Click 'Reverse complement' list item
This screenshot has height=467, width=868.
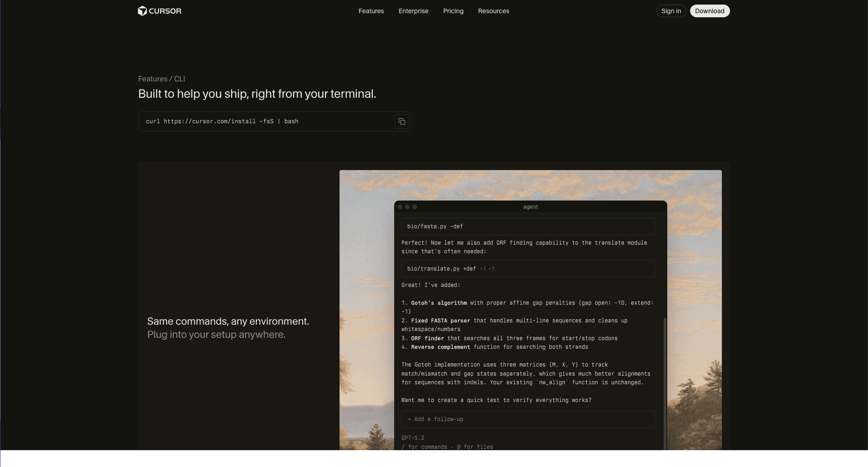pos(494,347)
